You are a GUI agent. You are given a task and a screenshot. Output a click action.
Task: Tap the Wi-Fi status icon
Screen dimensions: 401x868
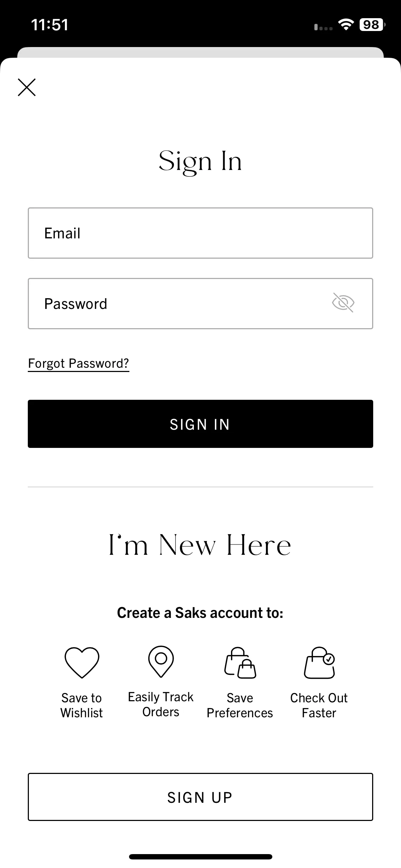tap(346, 25)
